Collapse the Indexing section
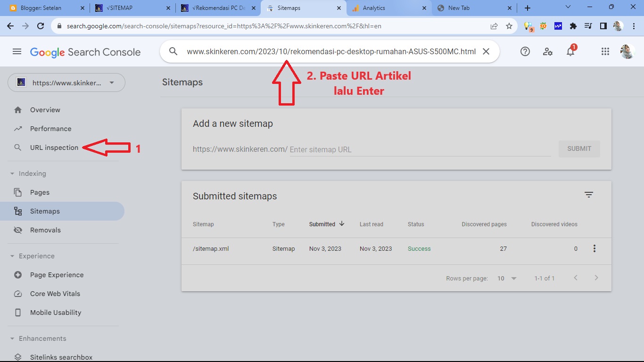 click(x=12, y=173)
